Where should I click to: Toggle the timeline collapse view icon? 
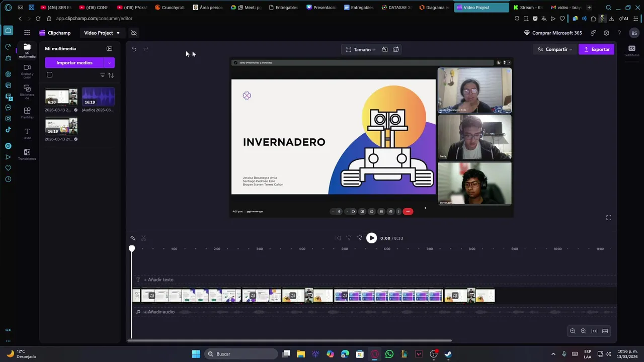click(x=605, y=331)
